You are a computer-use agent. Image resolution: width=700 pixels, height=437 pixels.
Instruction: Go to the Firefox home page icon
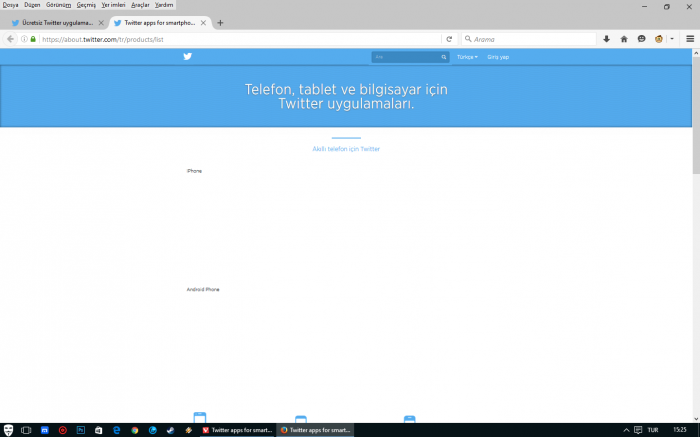624,39
